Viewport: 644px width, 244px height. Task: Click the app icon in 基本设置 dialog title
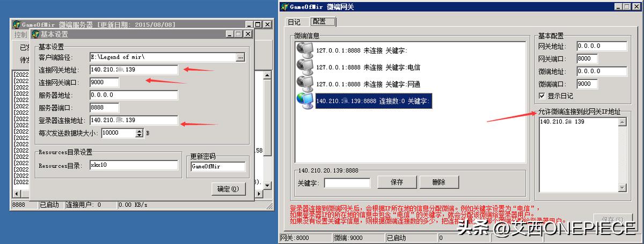(x=35, y=34)
